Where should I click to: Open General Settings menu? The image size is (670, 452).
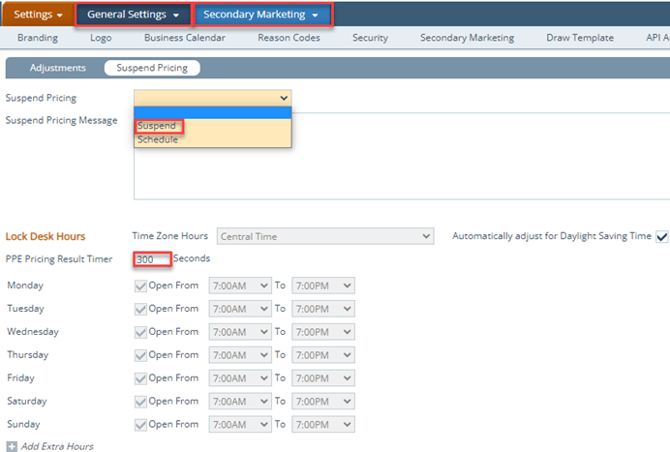pos(134,15)
